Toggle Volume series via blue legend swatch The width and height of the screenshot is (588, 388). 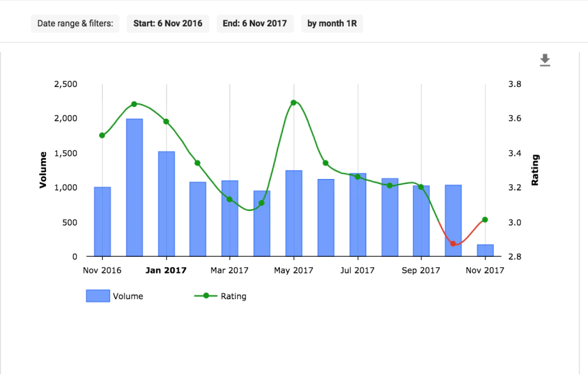[98, 296]
